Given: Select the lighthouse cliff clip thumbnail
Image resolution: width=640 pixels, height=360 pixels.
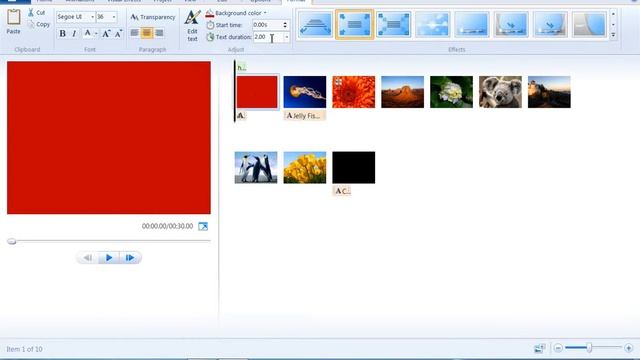Looking at the screenshot, I should tap(549, 92).
